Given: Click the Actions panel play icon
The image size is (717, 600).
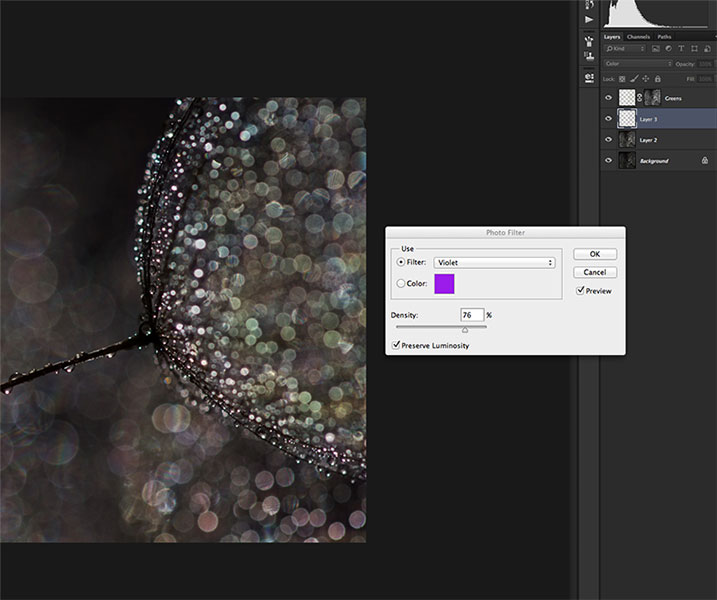Looking at the screenshot, I should coord(589,20).
